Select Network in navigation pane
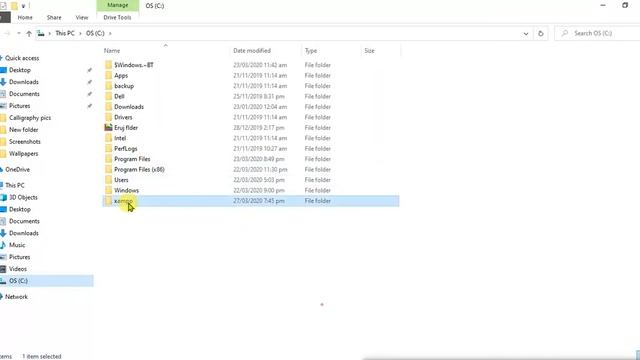This screenshot has width=640, height=360. point(16,297)
